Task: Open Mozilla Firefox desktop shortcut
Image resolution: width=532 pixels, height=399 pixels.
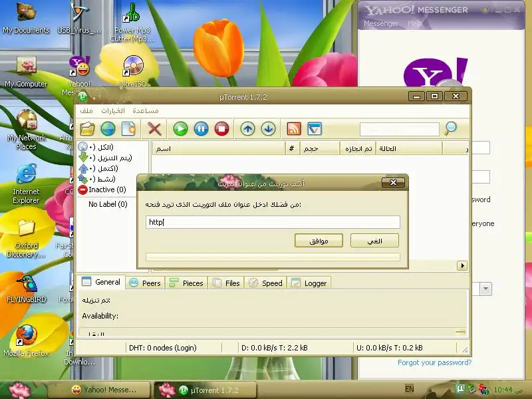Action: (x=26, y=340)
